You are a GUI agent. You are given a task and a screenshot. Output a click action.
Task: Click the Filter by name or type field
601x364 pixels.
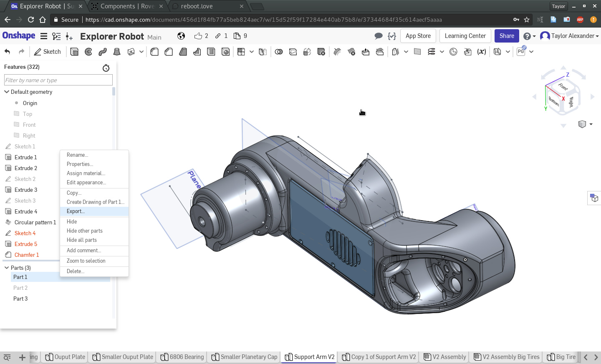(x=58, y=80)
